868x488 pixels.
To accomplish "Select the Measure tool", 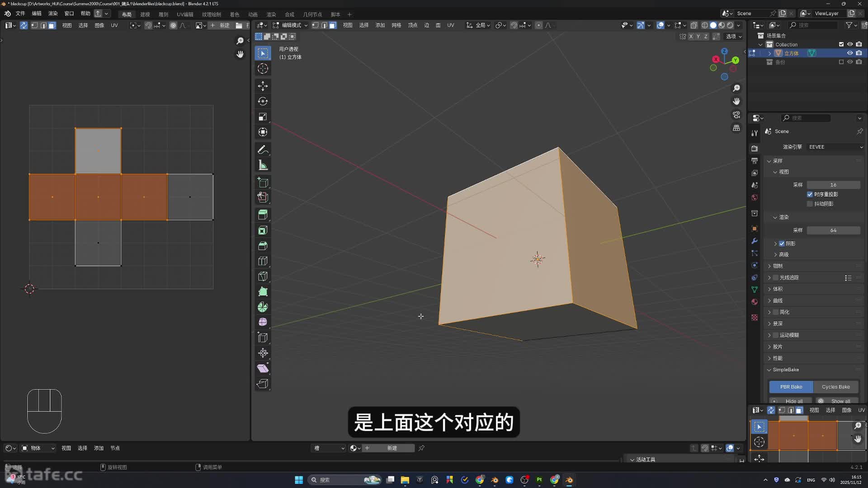I will (x=263, y=165).
